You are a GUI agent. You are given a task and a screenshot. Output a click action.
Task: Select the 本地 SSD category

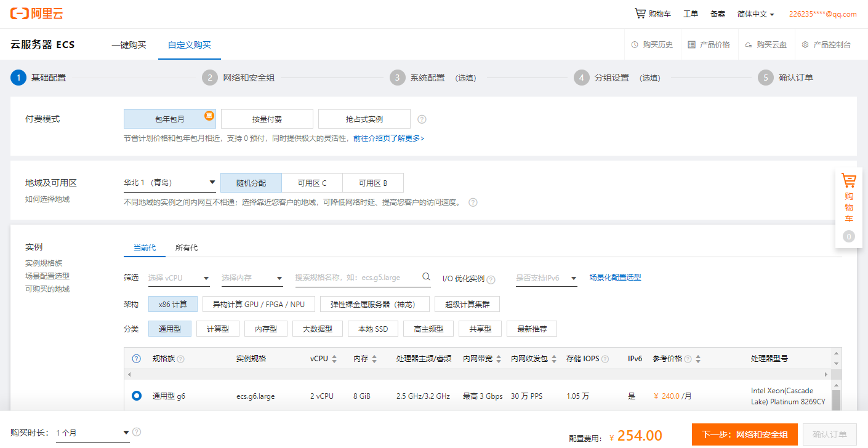(x=373, y=329)
